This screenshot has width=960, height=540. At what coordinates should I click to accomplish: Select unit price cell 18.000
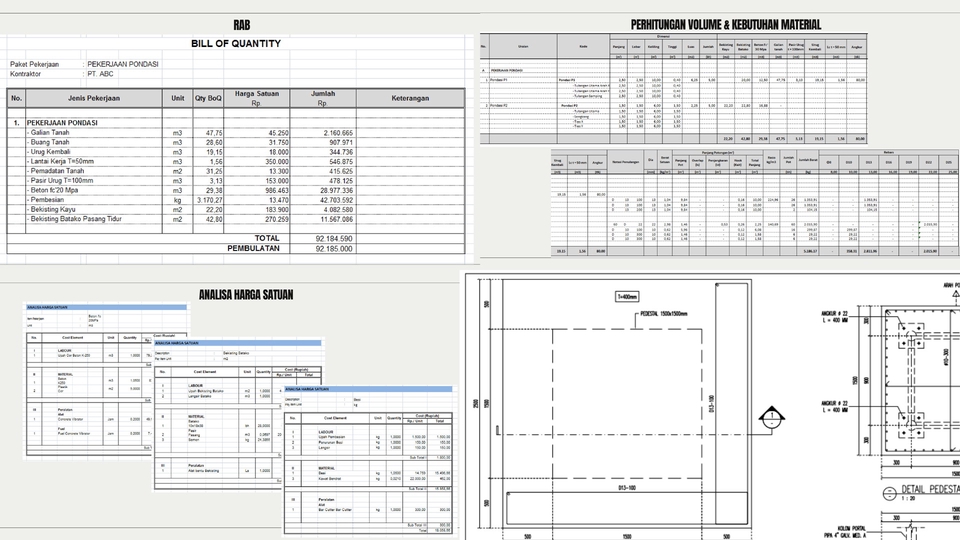tap(278, 152)
